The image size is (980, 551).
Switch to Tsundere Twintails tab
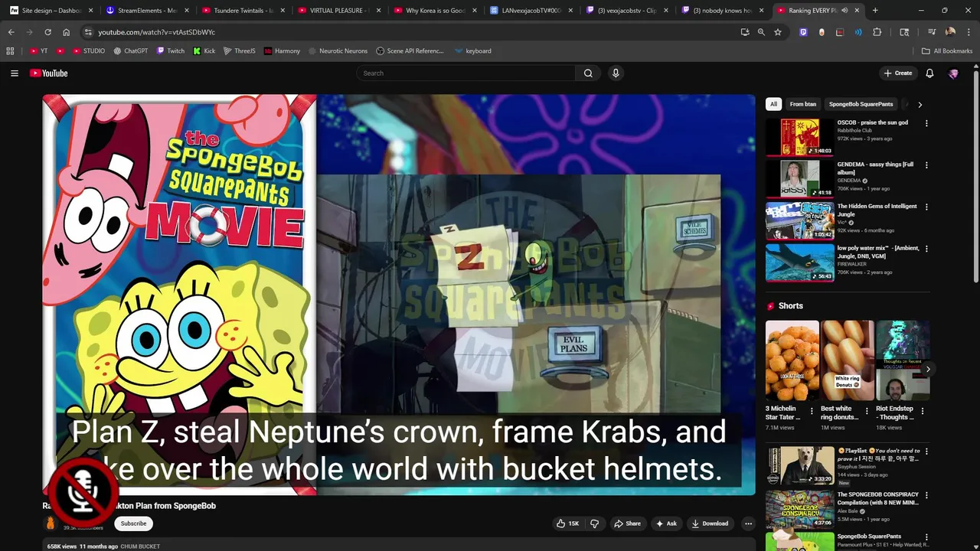tap(241, 11)
